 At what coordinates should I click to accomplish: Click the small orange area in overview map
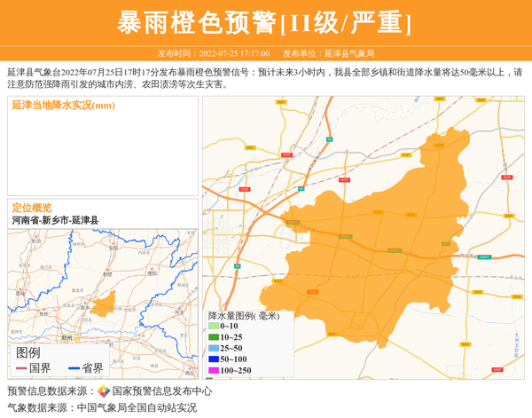103,307
